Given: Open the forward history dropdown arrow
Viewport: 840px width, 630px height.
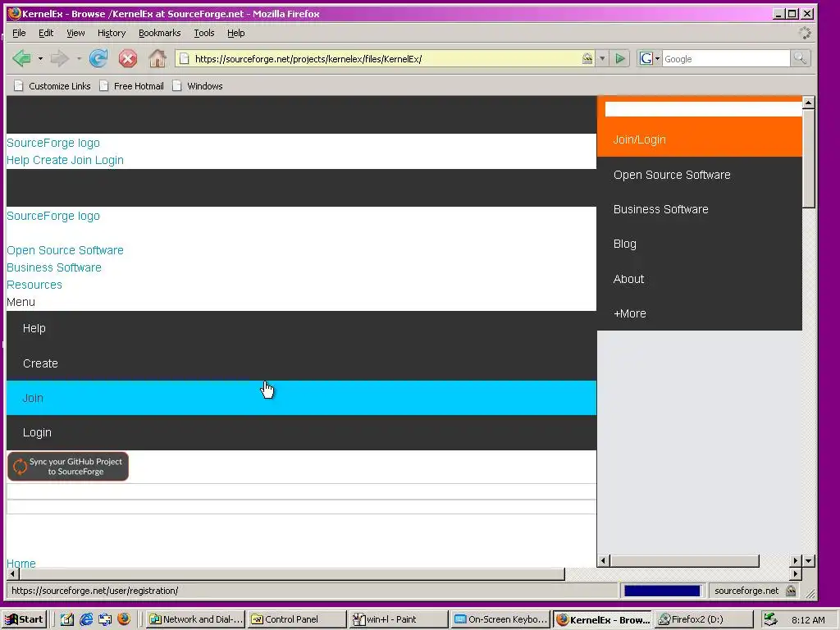Looking at the screenshot, I should pyautogui.click(x=79, y=58).
